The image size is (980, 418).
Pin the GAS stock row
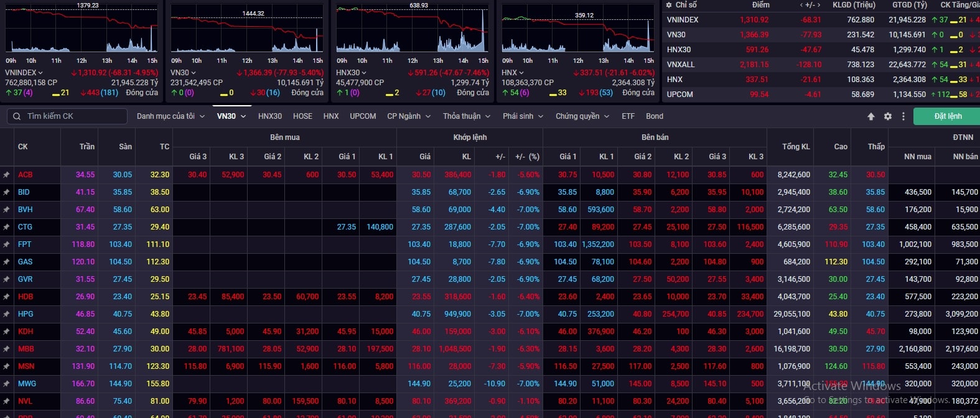click(6, 262)
